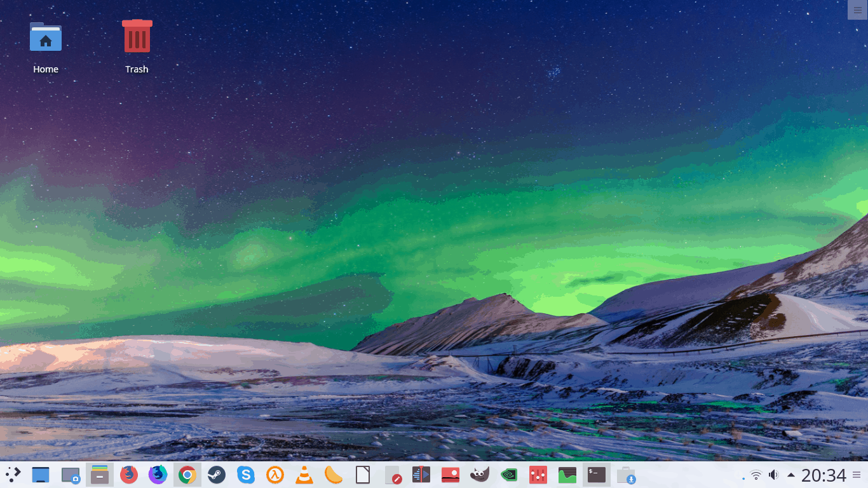Launch the red screen recorder icon

(x=451, y=475)
